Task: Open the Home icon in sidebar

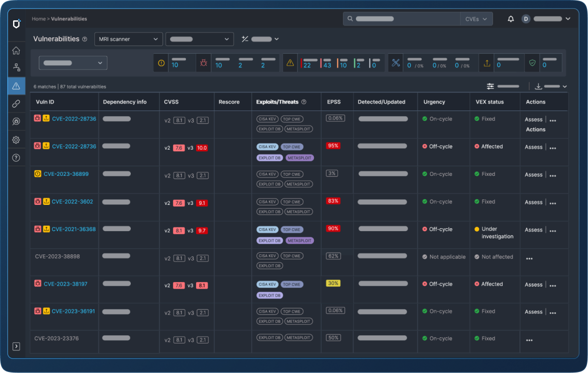Action: pyautogui.click(x=16, y=50)
